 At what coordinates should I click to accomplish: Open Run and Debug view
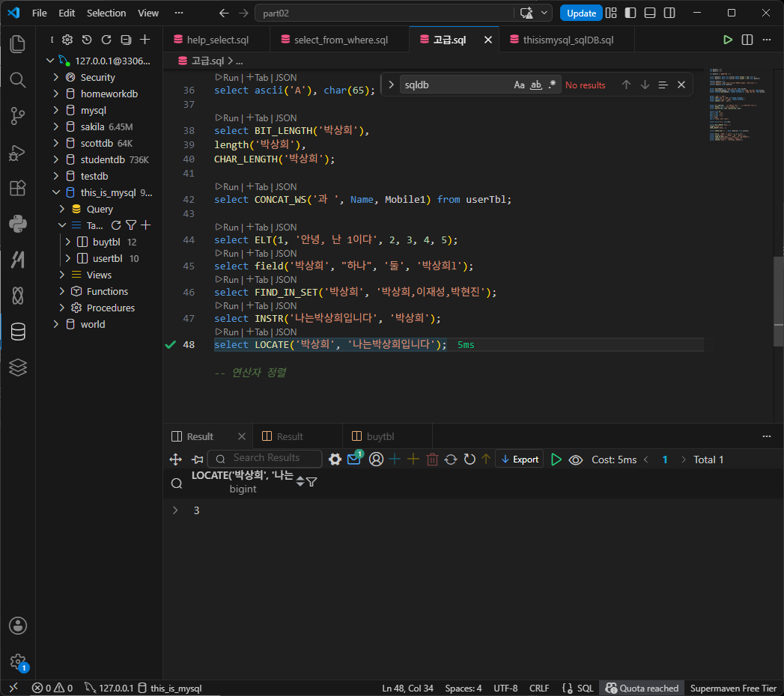(17, 153)
